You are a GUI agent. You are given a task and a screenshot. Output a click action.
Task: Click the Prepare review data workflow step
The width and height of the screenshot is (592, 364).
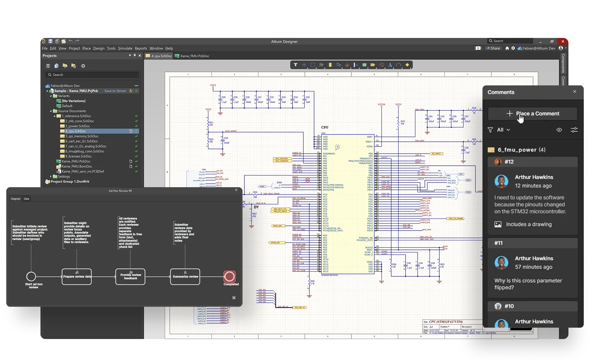(x=77, y=277)
